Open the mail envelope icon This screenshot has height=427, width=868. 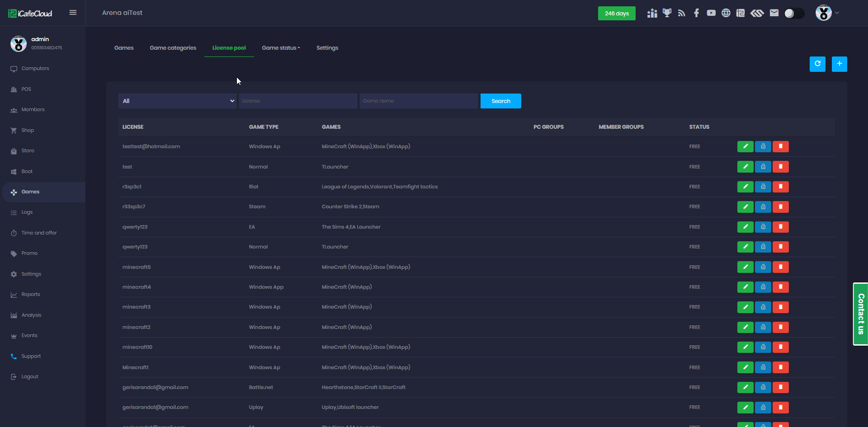774,13
